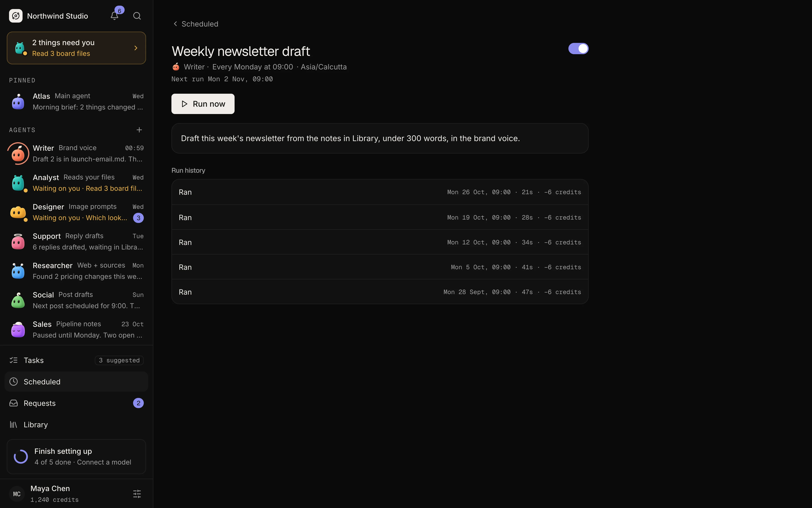Open the Mon 19 Oct run entry
This screenshot has width=812, height=508.
coord(380,217)
